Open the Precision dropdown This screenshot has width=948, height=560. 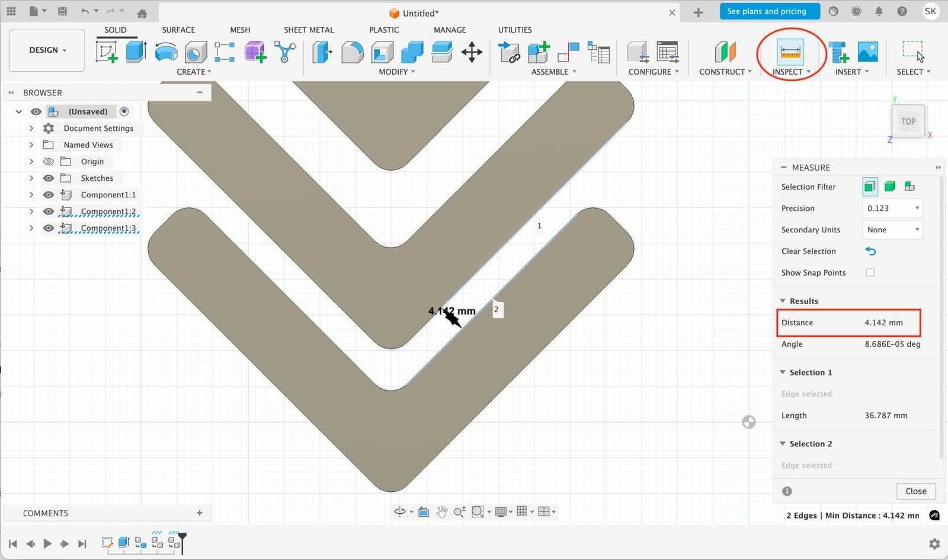pos(892,209)
